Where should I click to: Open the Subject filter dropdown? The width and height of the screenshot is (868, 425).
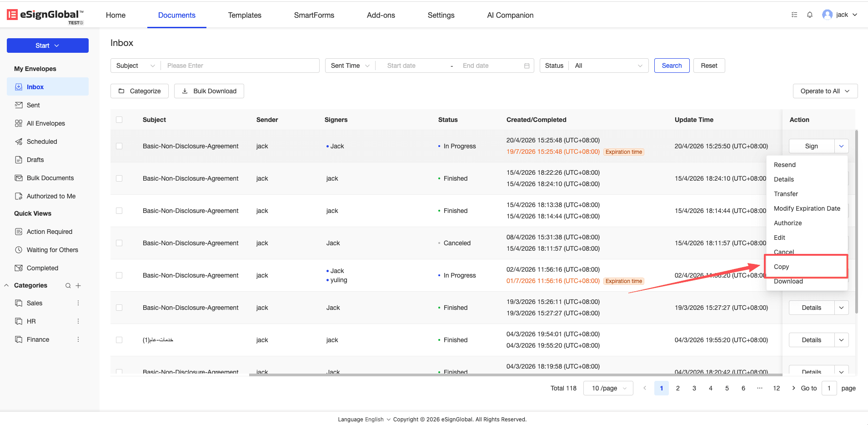(135, 66)
